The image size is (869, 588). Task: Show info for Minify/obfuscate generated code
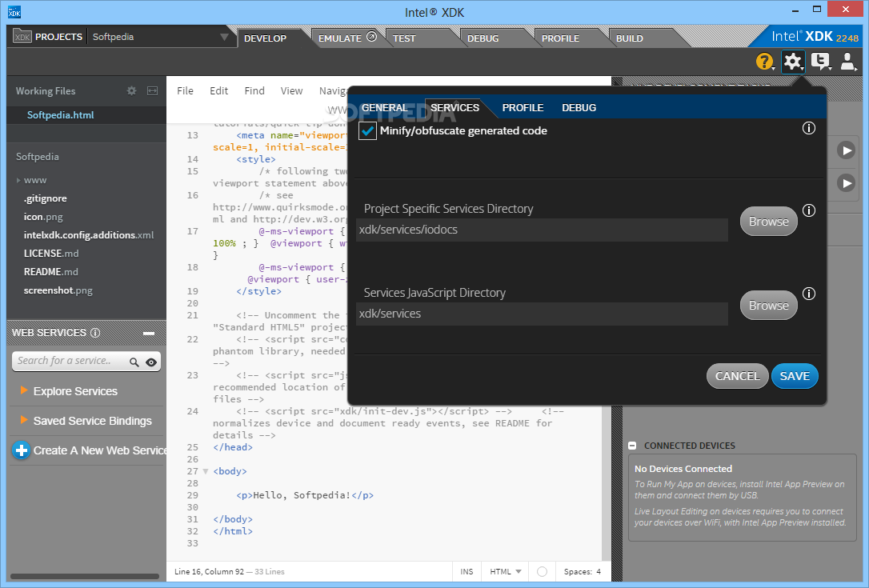(x=809, y=129)
